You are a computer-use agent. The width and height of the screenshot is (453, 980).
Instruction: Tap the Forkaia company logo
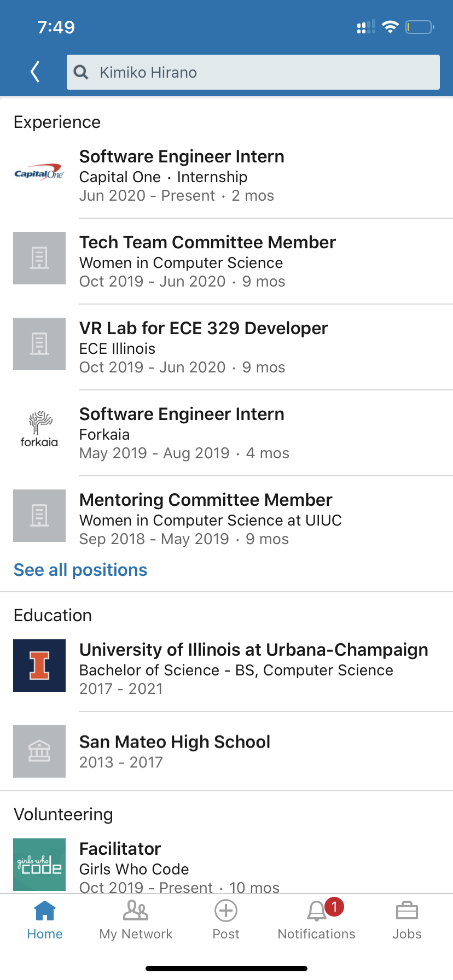point(39,430)
